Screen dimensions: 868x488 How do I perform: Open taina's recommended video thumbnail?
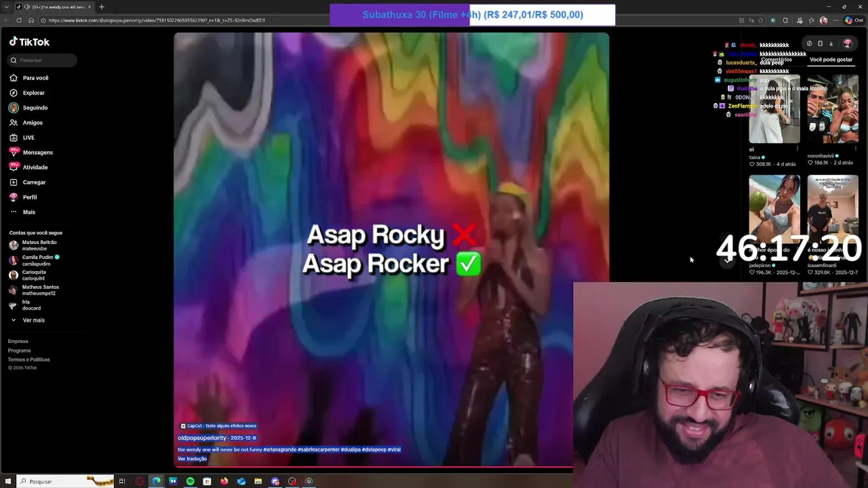tap(774, 110)
